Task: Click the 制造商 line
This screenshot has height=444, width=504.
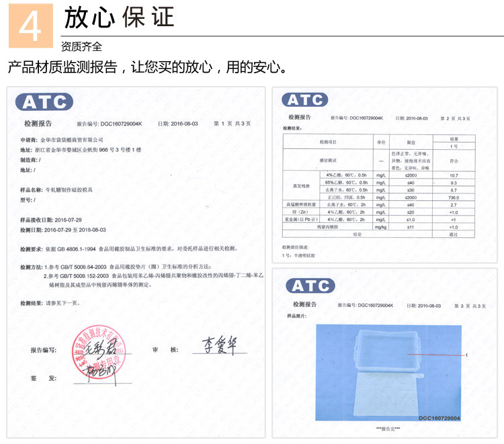Action: (30, 160)
